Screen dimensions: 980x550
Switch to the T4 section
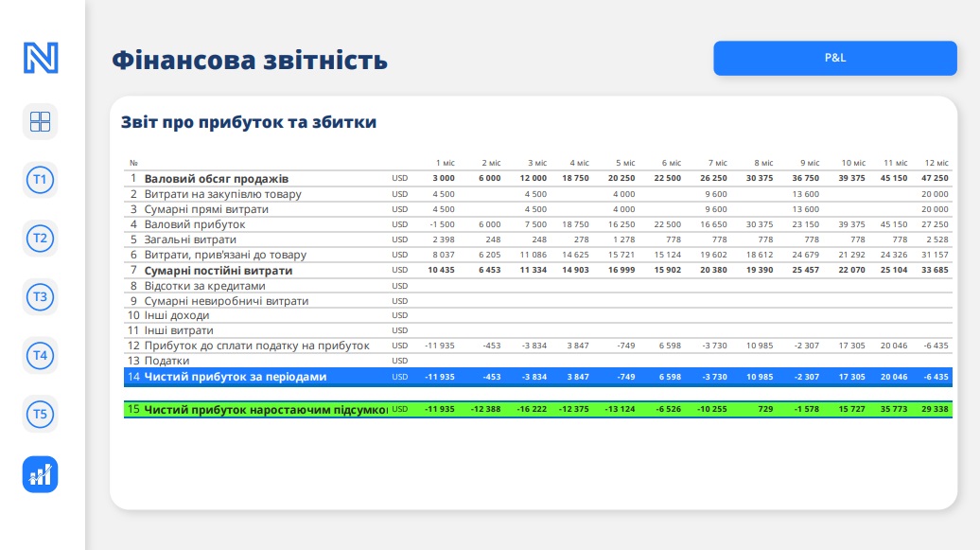point(40,355)
